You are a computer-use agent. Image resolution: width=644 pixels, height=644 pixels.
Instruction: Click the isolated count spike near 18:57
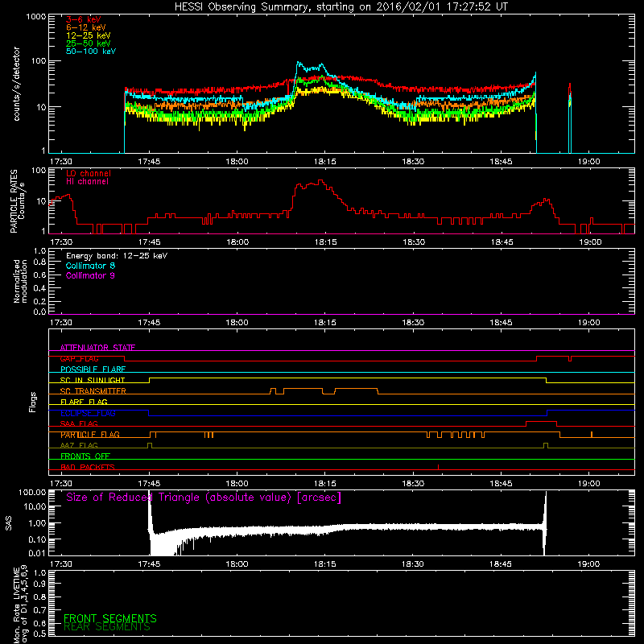(x=570, y=117)
